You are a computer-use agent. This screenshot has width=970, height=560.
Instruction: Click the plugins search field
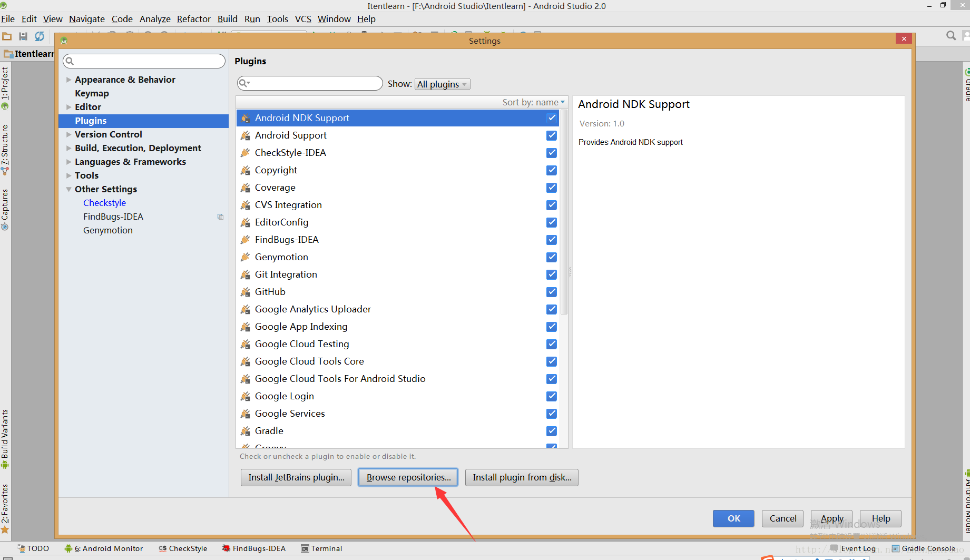tap(310, 83)
